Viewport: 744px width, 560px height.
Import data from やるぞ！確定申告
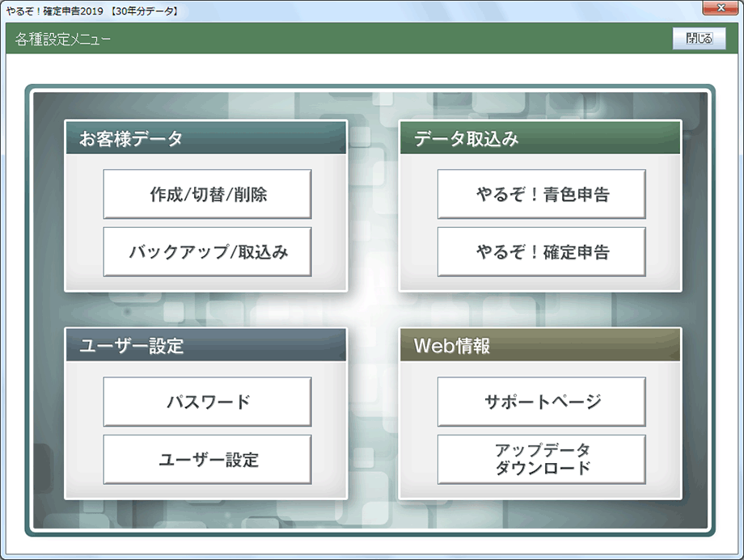tap(541, 252)
